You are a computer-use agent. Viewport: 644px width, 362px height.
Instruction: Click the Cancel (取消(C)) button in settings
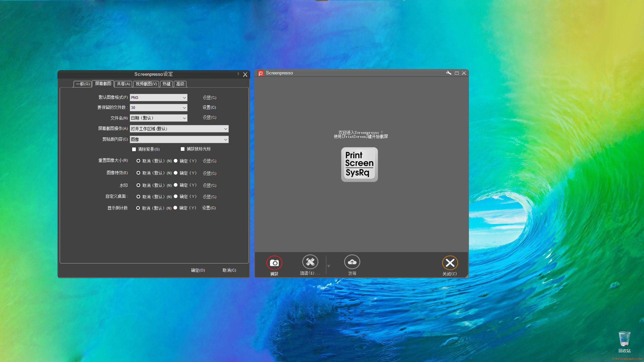click(x=229, y=270)
